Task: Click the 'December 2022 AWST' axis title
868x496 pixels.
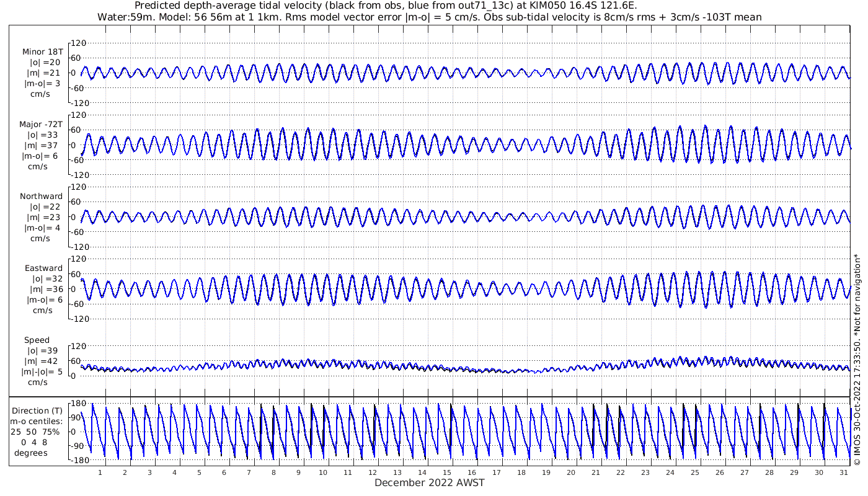Action: [x=429, y=482]
